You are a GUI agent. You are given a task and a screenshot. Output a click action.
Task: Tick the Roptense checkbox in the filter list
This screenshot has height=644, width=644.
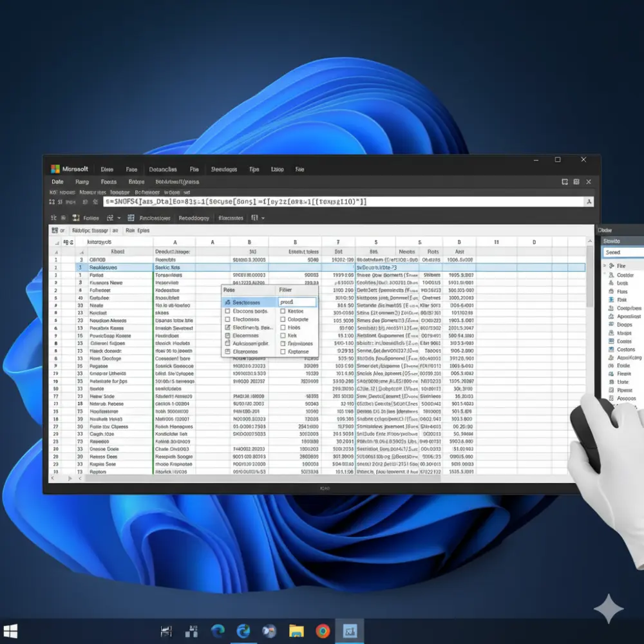click(283, 352)
